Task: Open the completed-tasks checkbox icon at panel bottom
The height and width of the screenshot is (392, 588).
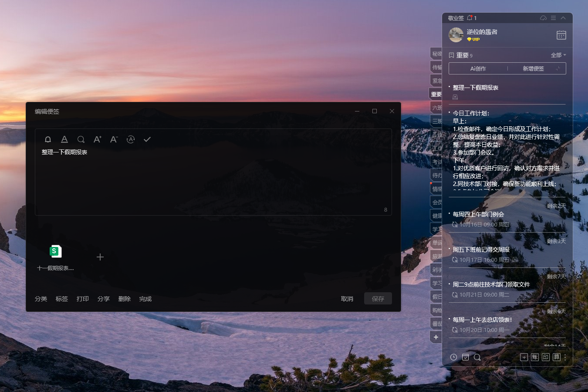Action: tap(465, 357)
